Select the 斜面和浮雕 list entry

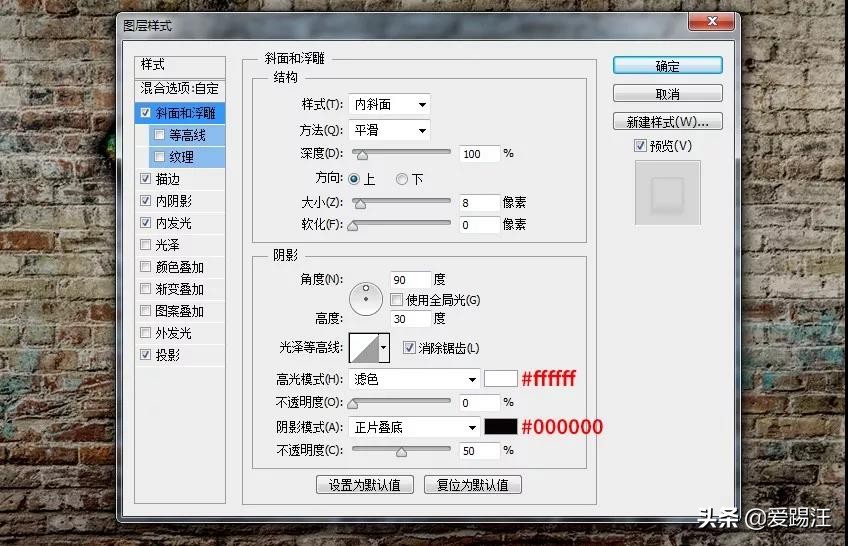click(x=186, y=113)
